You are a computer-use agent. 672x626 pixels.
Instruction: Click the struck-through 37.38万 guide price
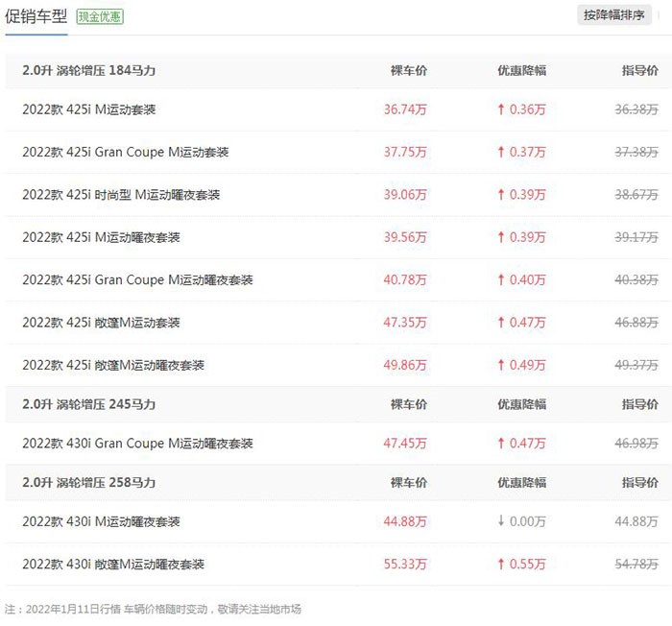636,152
